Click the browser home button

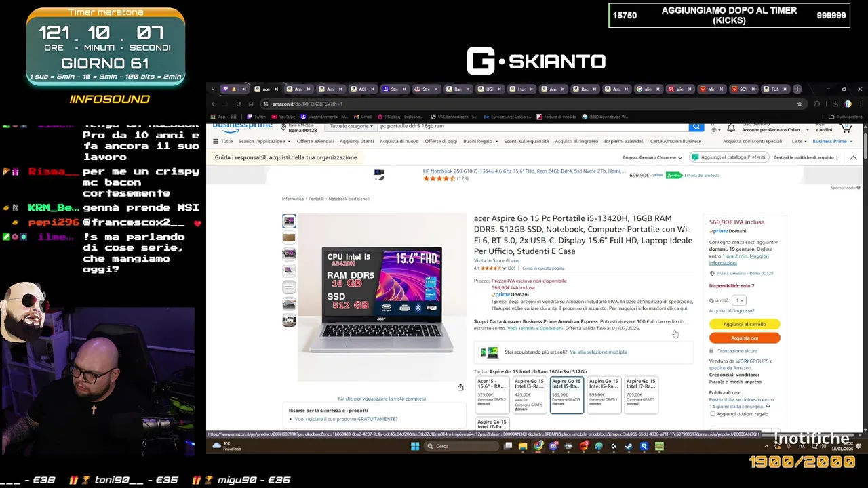[251, 104]
